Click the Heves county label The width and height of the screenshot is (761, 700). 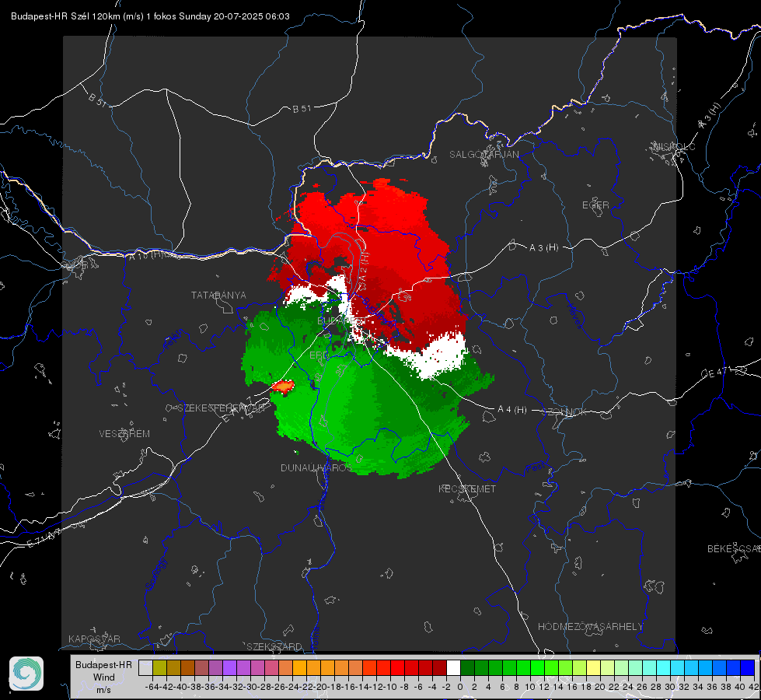tap(574, 317)
